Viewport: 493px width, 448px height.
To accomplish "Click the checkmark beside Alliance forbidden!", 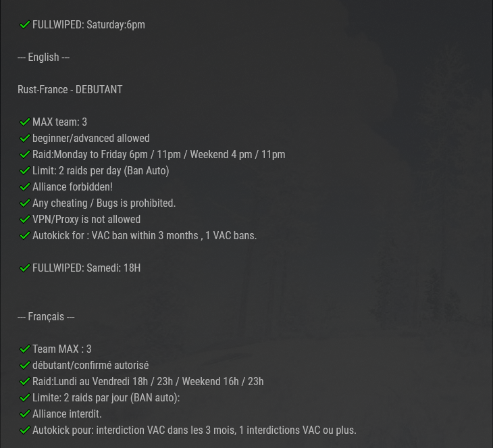I will click(x=24, y=187).
